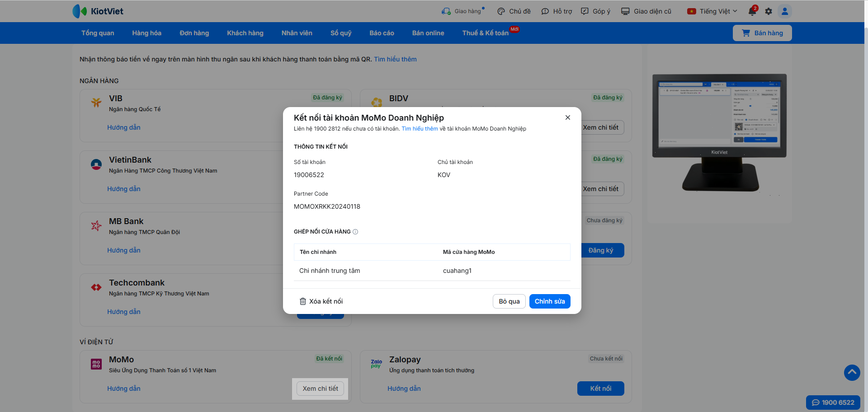This screenshot has width=868, height=412.
Task: Open Góp ý feedback
Action: (x=595, y=11)
